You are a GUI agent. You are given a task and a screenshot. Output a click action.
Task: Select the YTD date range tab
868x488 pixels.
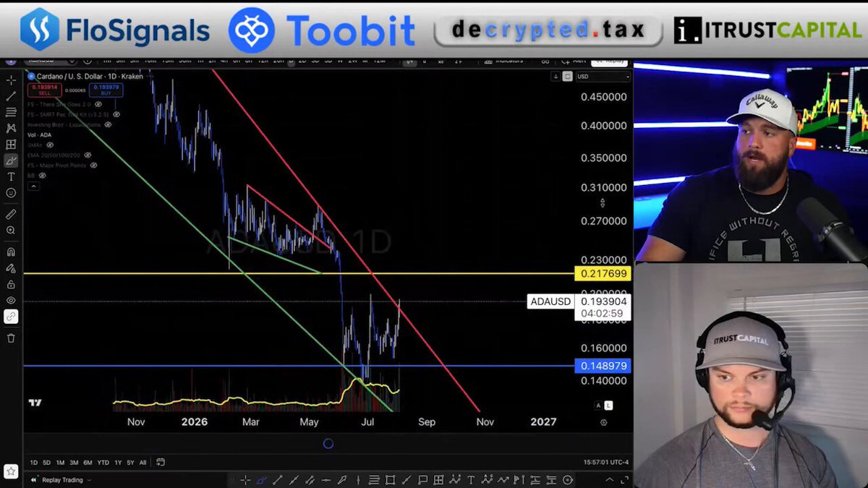tap(103, 462)
